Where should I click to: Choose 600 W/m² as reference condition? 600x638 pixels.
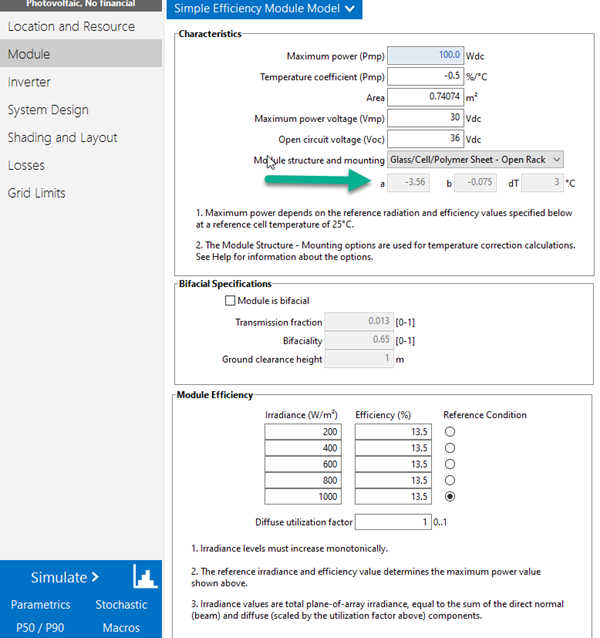click(449, 464)
